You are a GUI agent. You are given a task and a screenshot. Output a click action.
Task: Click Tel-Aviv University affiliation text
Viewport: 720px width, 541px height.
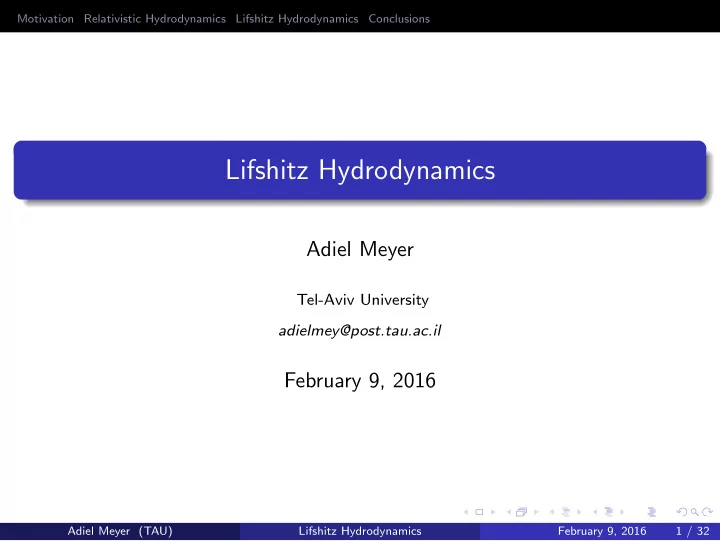point(363,299)
